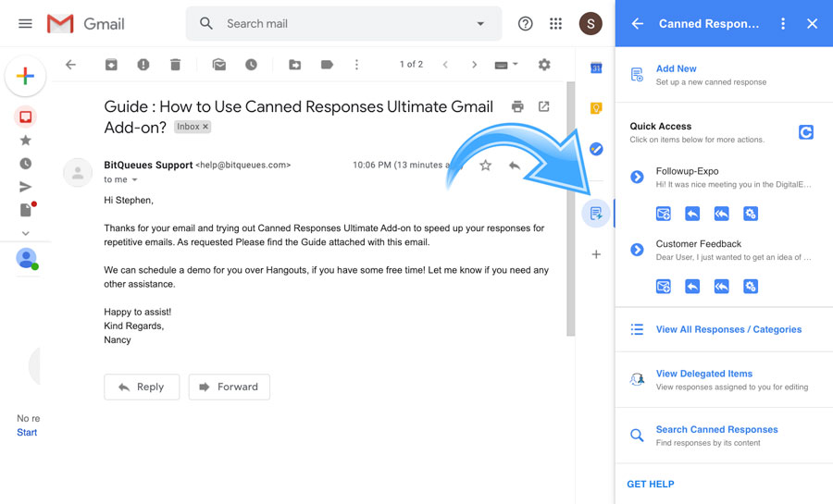Close the Canned Responses panel
This screenshot has width=833, height=504.
[812, 23]
